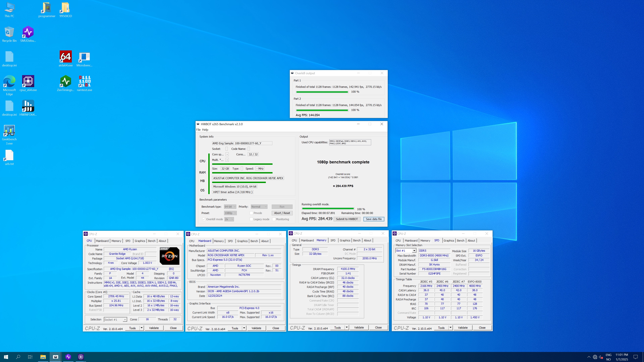Launch HWiNFO64 shortcut

28,108
